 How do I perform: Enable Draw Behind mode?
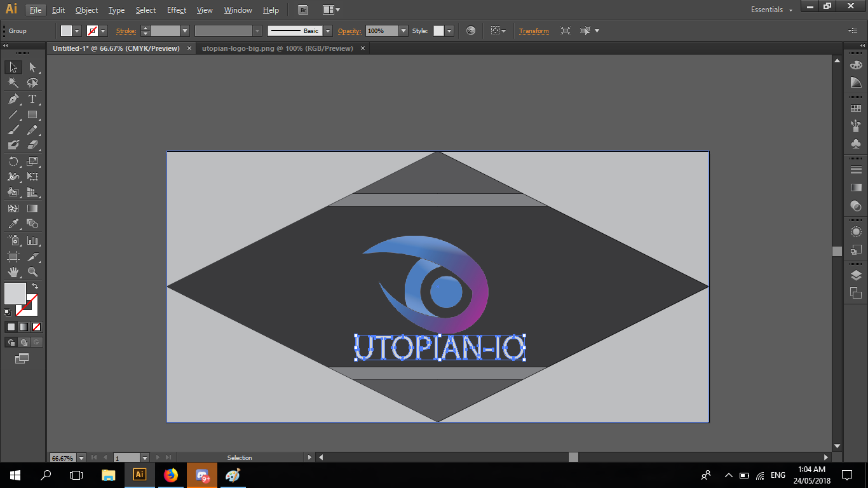24,342
